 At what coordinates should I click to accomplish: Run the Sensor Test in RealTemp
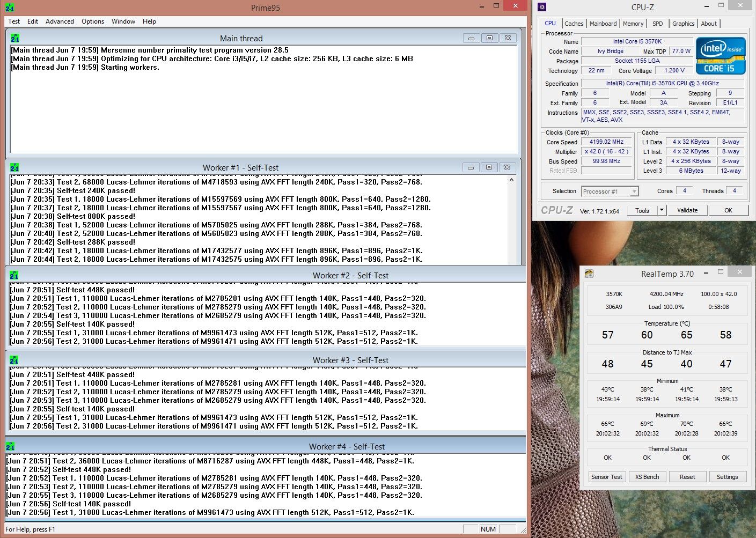[x=607, y=477]
